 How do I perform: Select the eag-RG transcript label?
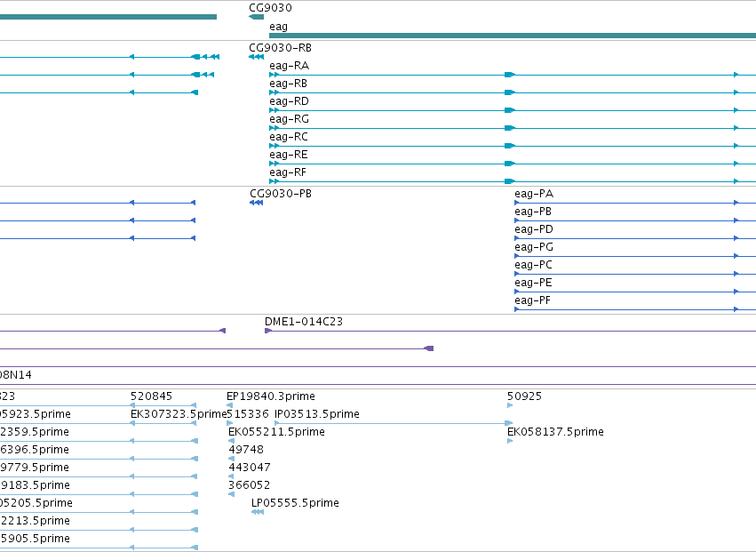pos(289,119)
